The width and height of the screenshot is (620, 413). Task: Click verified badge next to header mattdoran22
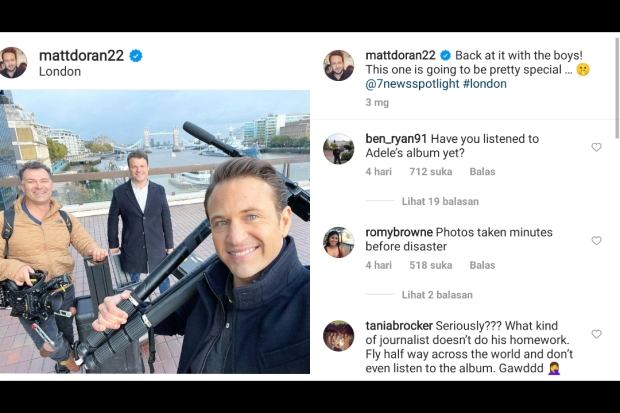[x=136, y=56]
